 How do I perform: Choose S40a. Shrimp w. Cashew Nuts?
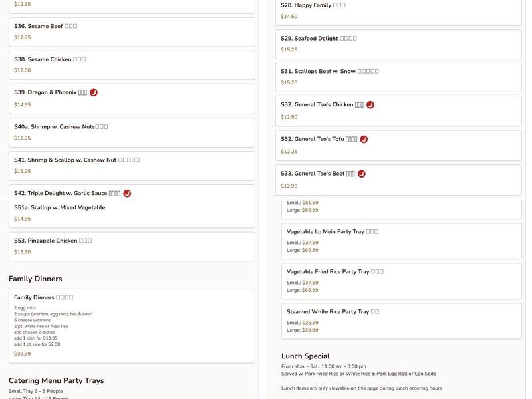pos(131,132)
